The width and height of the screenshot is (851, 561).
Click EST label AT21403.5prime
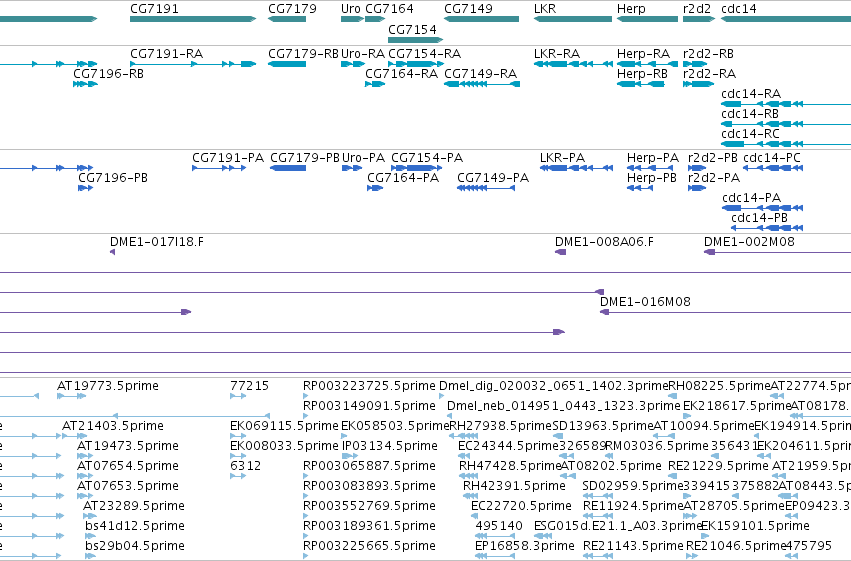click(113, 426)
